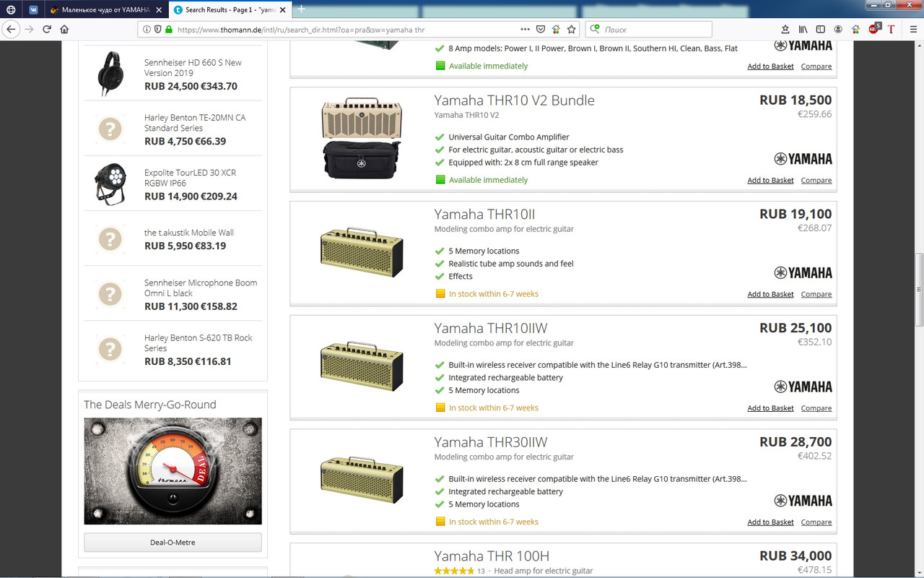Select the RUB 28,700 price text
Viewport: 924px width, 578px height.
[796, 442]
